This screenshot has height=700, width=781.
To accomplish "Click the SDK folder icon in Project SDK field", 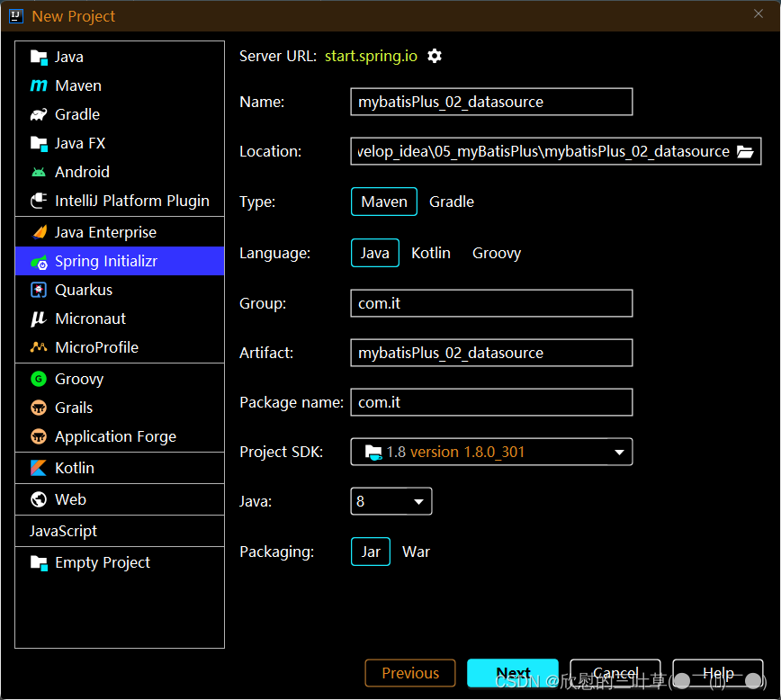I will [x=373, y=453].
